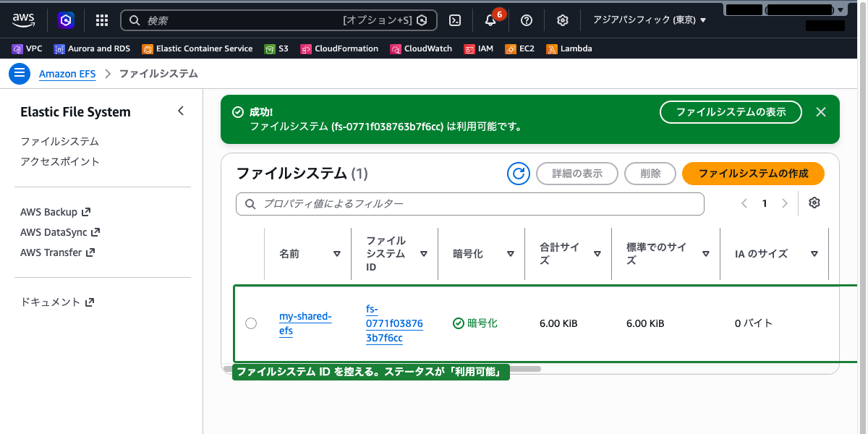Go to next page arrow
Image resolution: width=868 pixels, height=434 pixels.
[785, 204]
